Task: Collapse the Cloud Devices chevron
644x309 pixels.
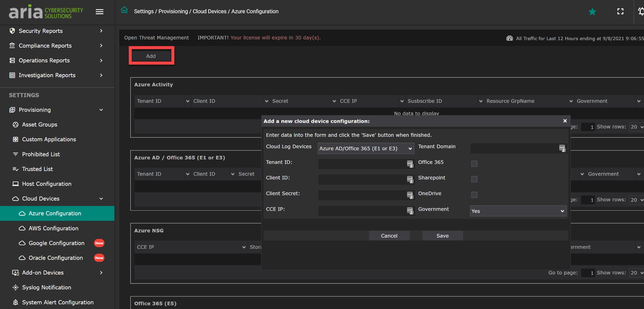Action: click(101, 199)
